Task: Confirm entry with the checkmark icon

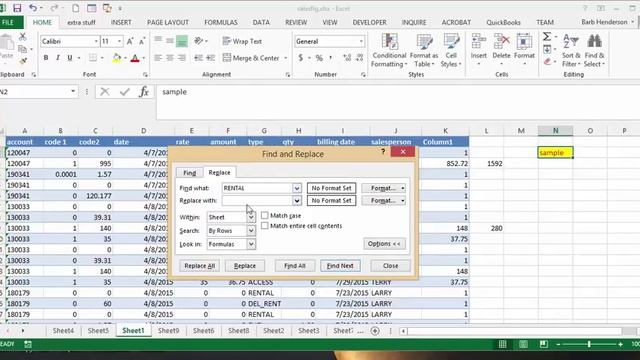Action: pyautogui.click(x=124, y=92)
